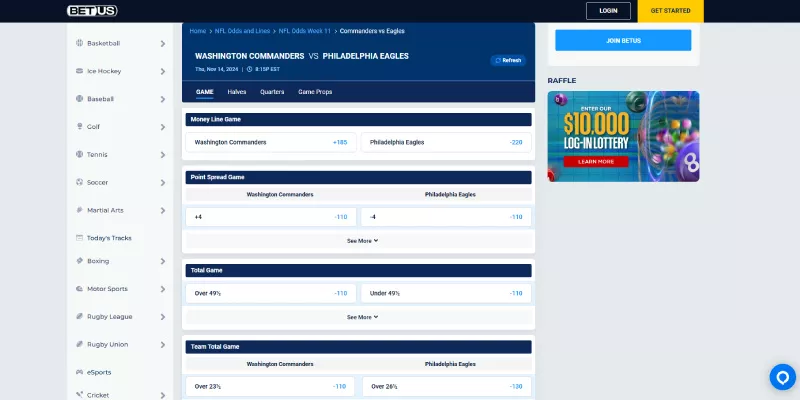Bet Washington Commanders money line +185

(x=271, y=142)
